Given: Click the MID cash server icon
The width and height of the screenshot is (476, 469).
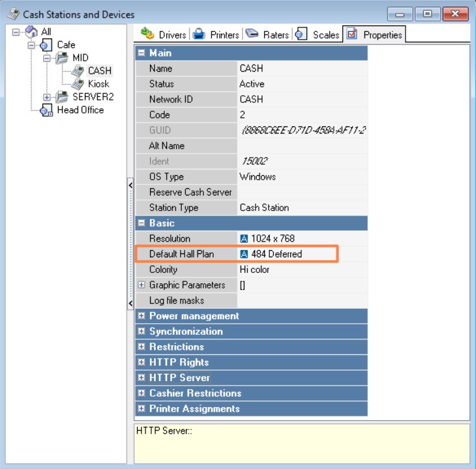Looking at the screenshot, I should coord(62,58).
